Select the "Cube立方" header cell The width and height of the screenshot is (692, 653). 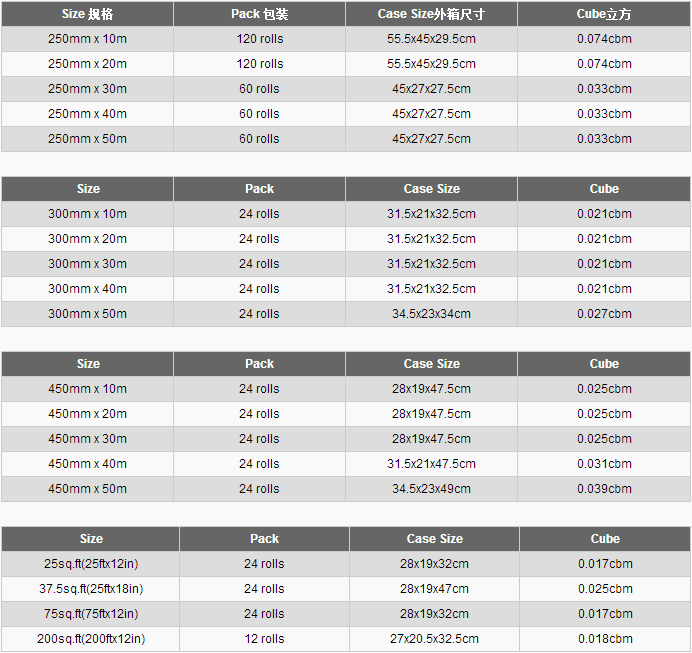click(604, 14)
